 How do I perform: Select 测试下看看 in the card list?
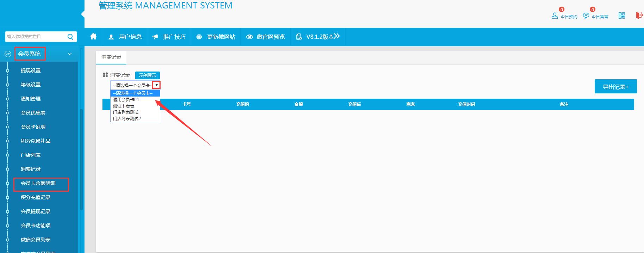click(x=124, y=106)
